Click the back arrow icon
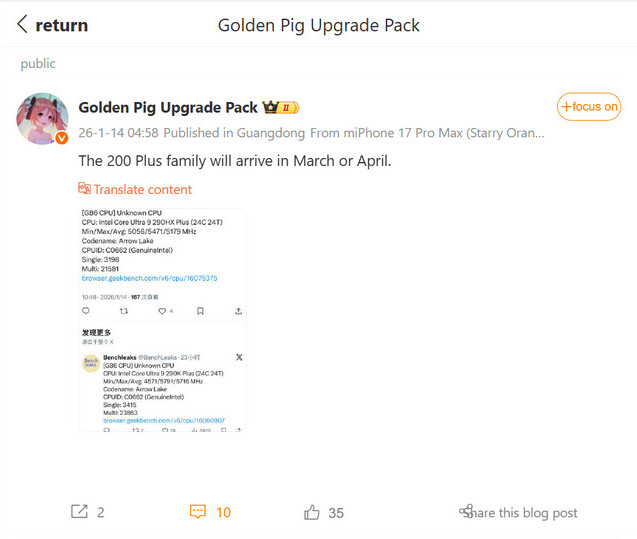This screenshot has width=637, height=539. click(x=22, y=25)
